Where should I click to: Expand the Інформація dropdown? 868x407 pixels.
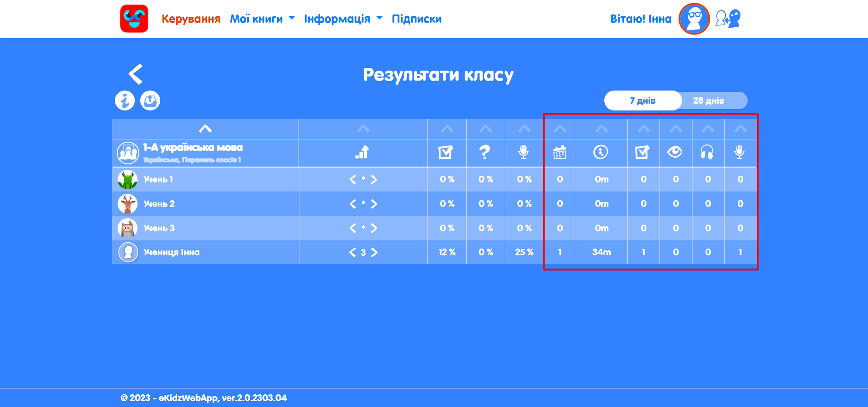pos(343,19)
